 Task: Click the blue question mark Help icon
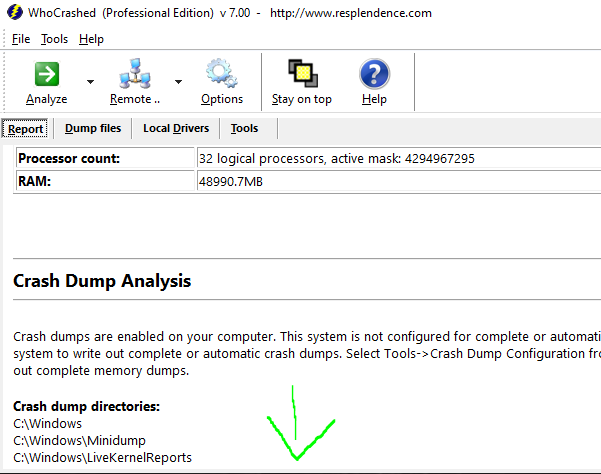(374, 75)
